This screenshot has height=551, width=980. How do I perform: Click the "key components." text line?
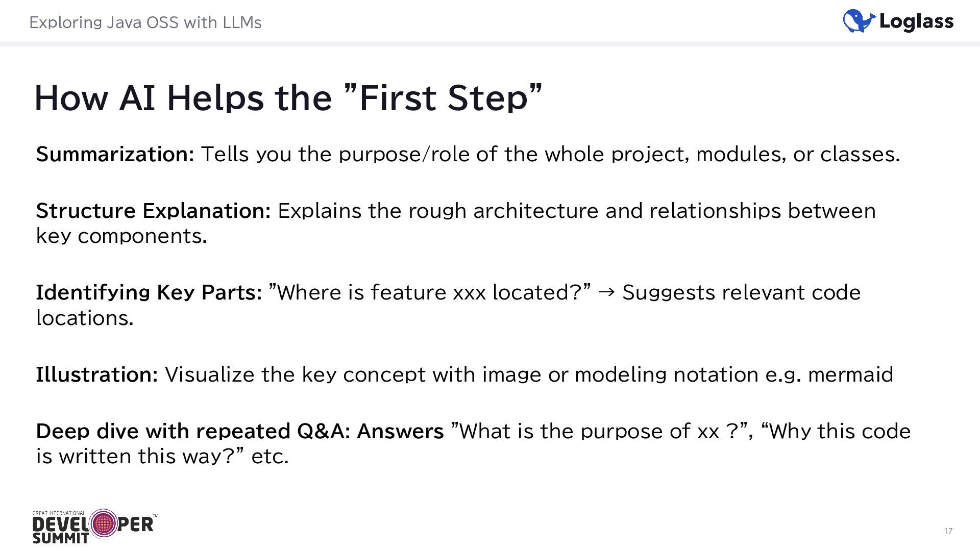click(x=121, y=236)
